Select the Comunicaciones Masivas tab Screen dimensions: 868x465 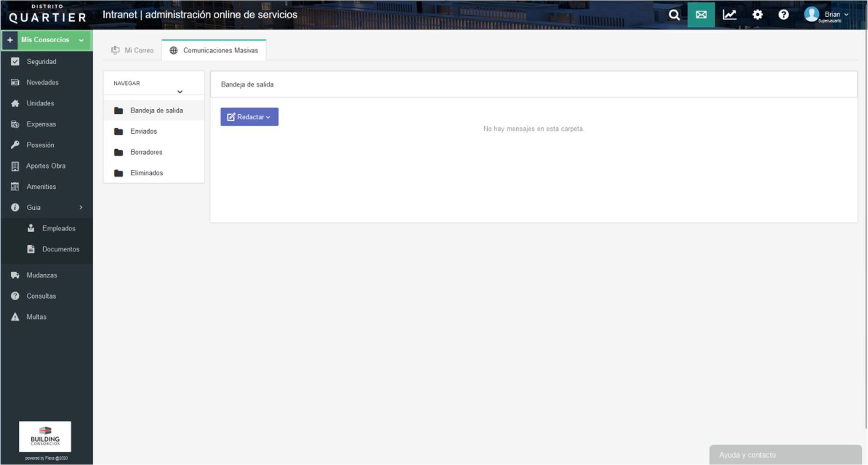tap(214, 50)
